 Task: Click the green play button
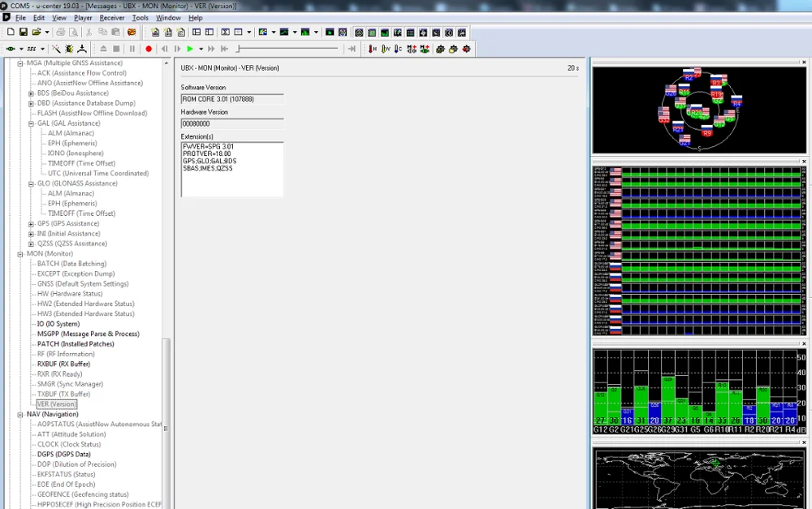click(190, 49)
